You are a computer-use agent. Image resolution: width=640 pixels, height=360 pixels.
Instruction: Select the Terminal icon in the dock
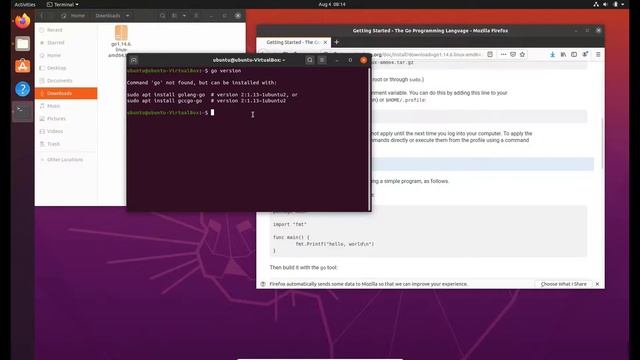coord(22,111)
